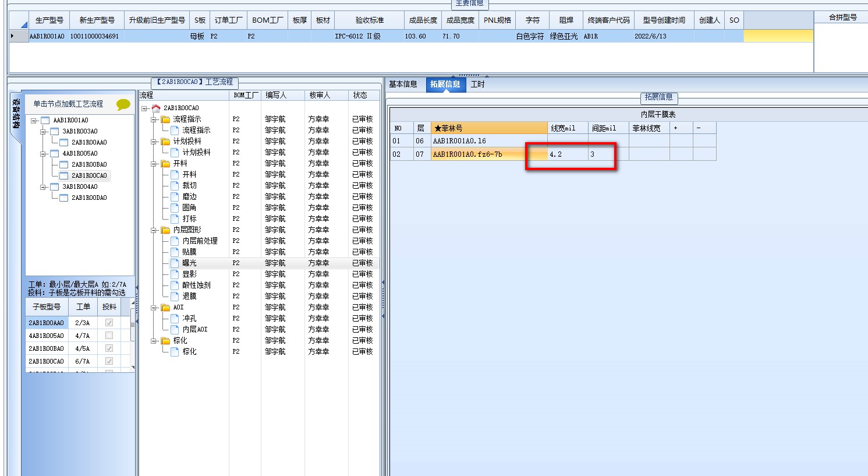This screenshot has height=476, width=868.
Task: Click the 开料 folder icon
Action: (x=165, y=163)
